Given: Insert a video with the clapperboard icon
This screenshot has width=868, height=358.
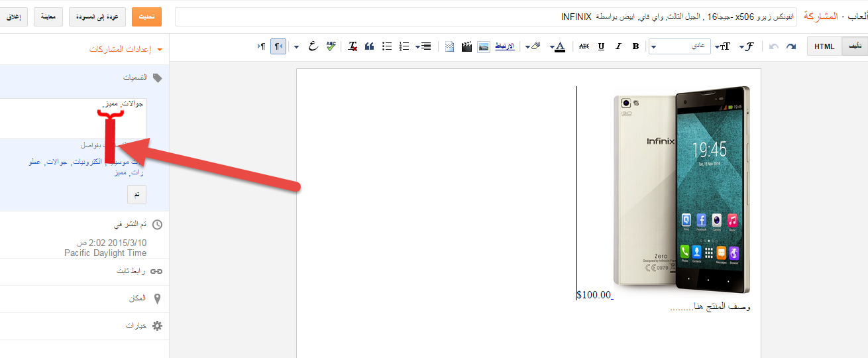Looking at the screenshot, I should 467,46.
